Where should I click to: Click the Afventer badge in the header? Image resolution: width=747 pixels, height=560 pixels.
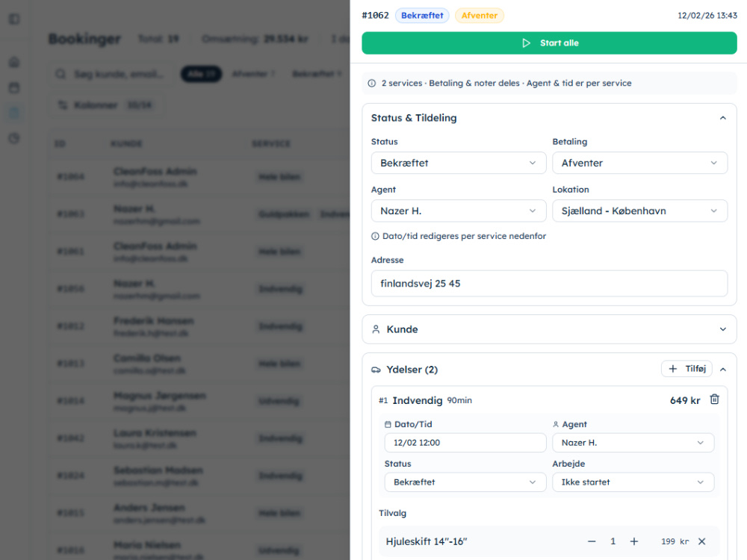(x=480, y=15)
